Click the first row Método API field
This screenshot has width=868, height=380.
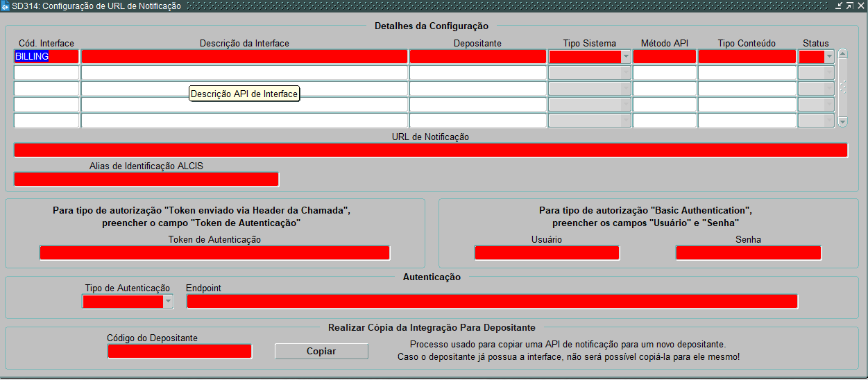(664, 57)
